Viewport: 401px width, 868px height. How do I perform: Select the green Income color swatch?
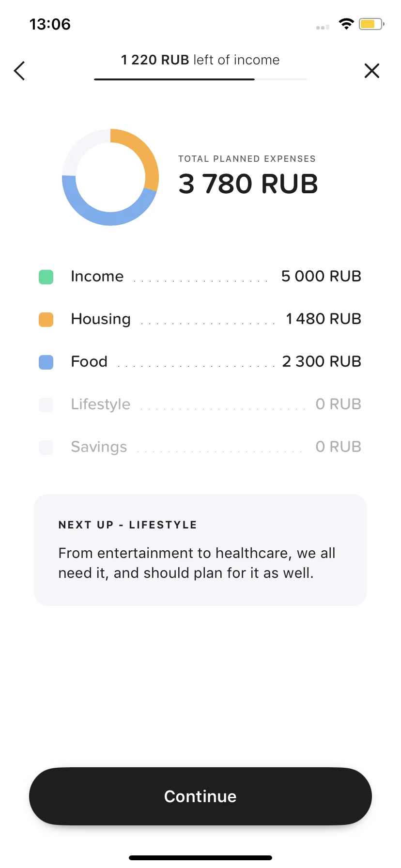pyautogui.click(x=46, y=277)
